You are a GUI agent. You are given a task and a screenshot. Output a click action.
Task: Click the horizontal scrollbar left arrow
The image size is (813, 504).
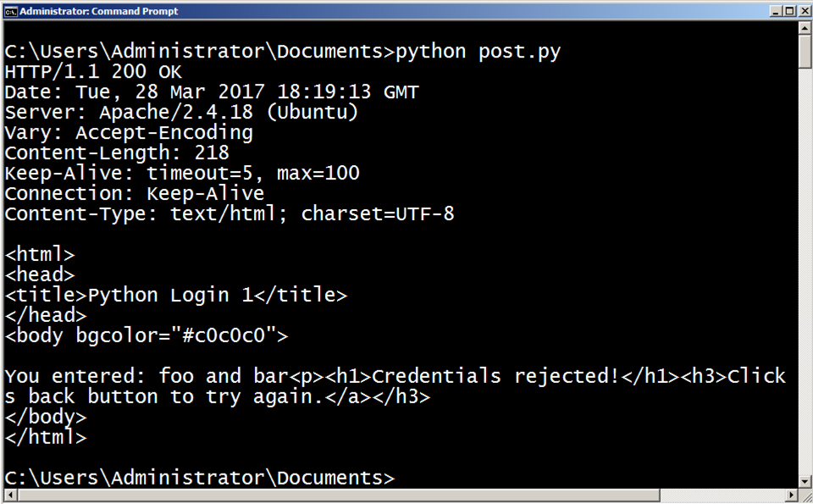[10, 495]
